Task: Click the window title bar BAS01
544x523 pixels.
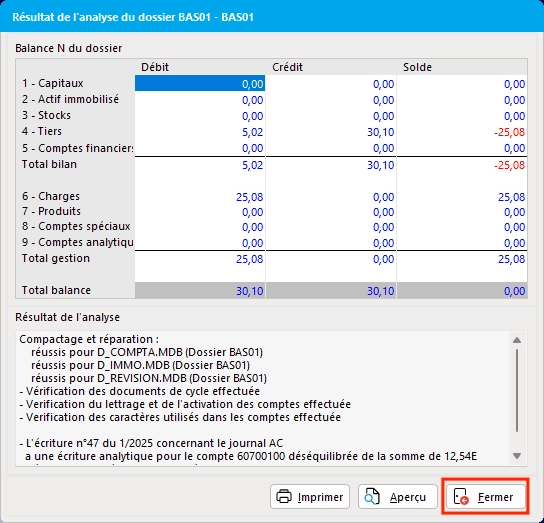Action: 272,16
